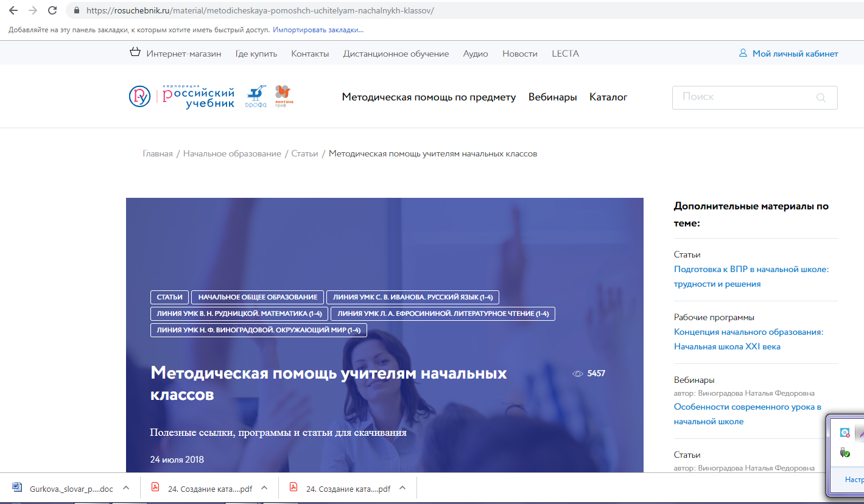
Task: Open Интернет-магазин in top menu
Action: (184, 54)
